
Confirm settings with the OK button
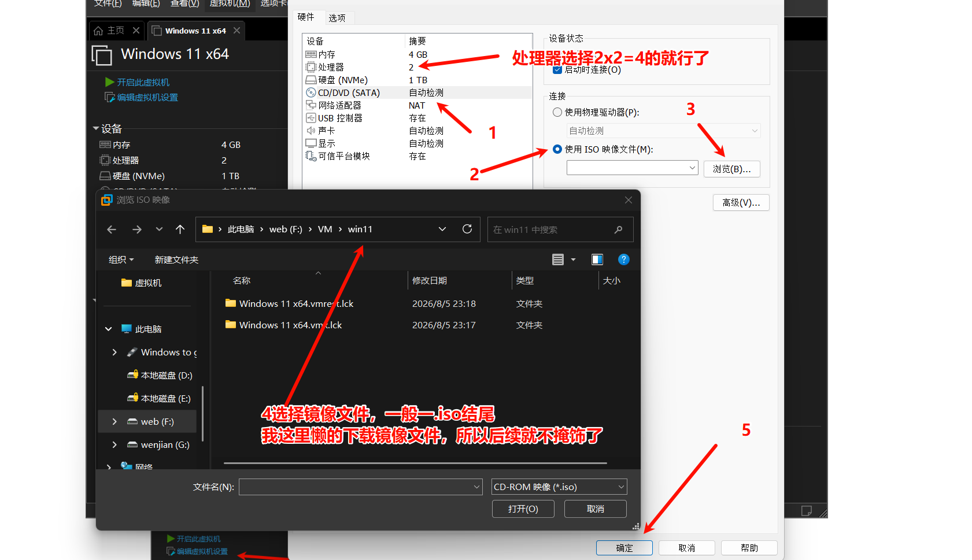tap(624, 548)
